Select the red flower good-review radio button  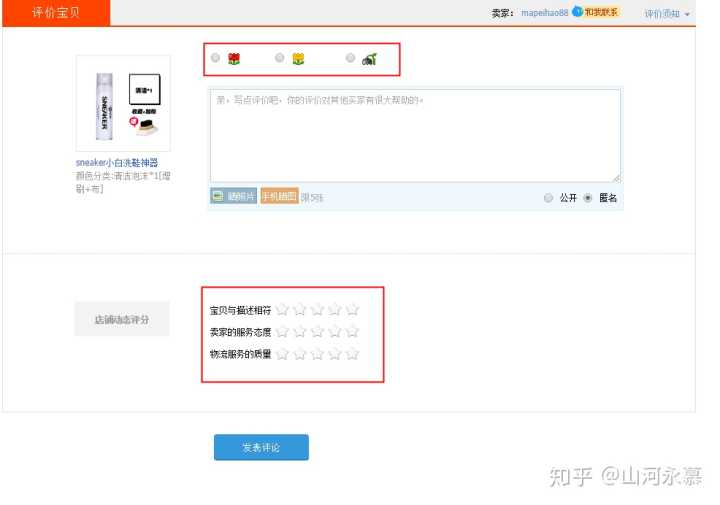(215, 58)
